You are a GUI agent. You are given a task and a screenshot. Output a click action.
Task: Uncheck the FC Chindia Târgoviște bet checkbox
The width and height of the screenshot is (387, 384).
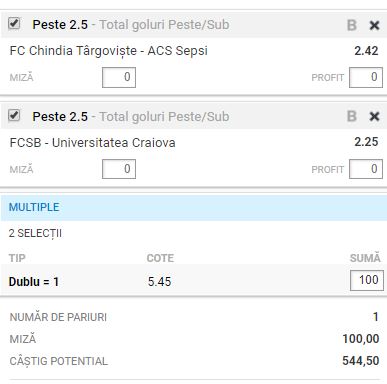click(14, 24)
